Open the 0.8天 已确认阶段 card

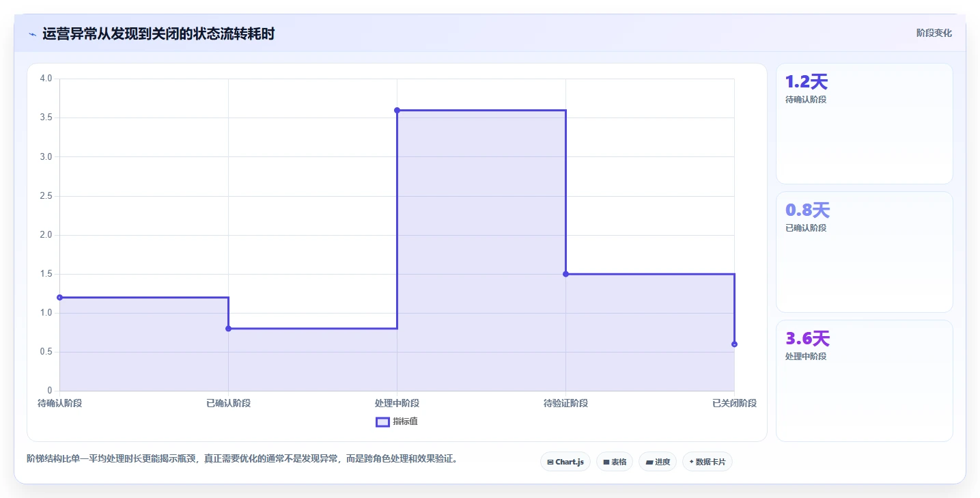[865, 252]
